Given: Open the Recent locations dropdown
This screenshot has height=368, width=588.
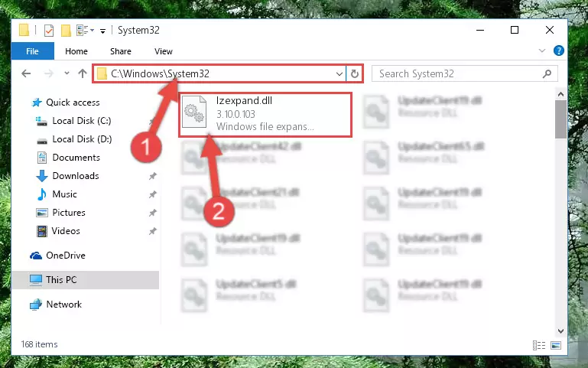Looking at the screenshot, I should click(x=67, y=73).
